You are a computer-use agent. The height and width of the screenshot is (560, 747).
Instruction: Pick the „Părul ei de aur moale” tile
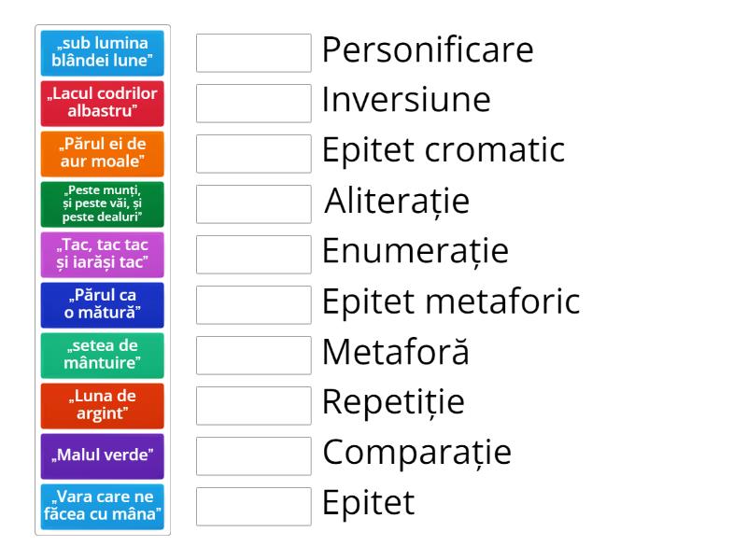click(x=103, y=154)
